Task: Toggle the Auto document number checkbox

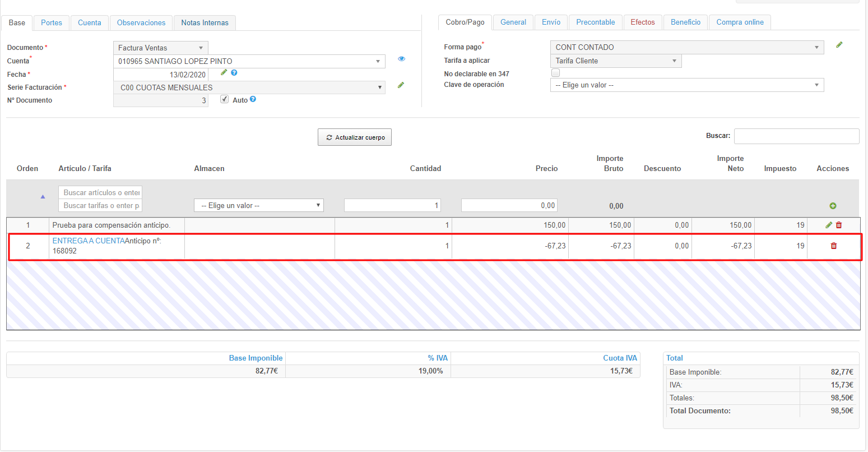Action: (x=225, y=99)
